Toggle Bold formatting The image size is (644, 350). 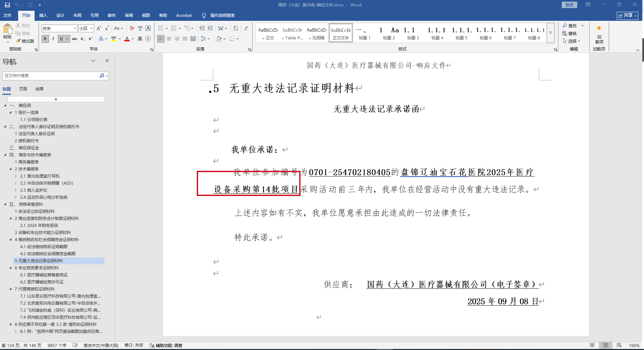click(x=45, y=39)
